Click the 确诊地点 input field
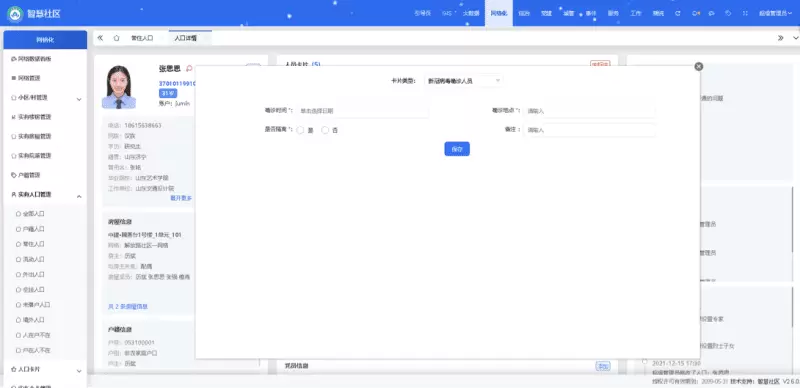This screenshot has width=800, height=388. [x=589, y=110]
